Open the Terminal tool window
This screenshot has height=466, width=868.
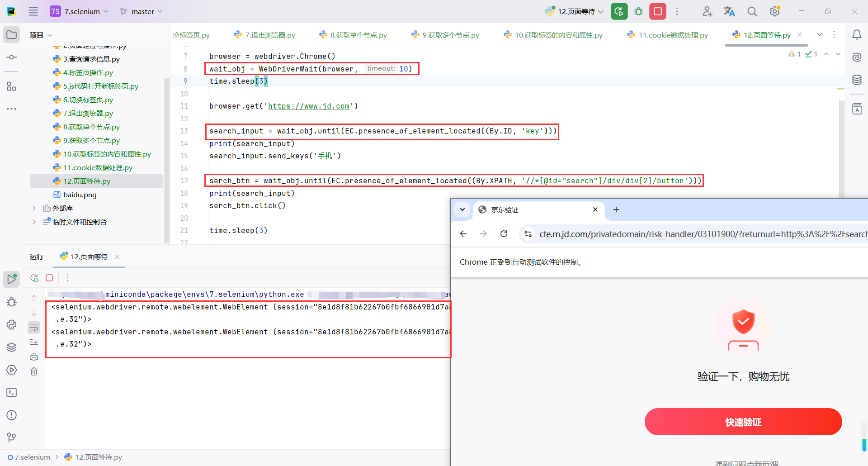[12, 392]
